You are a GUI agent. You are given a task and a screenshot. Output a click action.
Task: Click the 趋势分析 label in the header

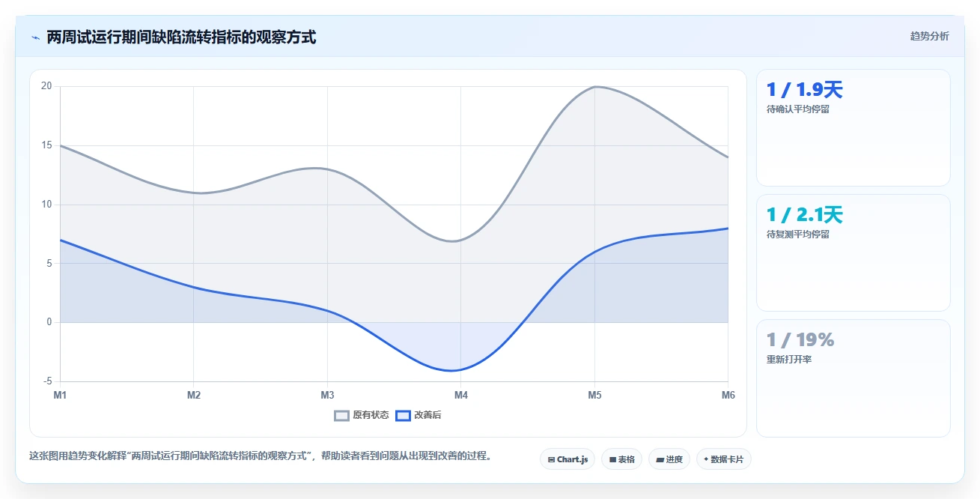[930, 36]
